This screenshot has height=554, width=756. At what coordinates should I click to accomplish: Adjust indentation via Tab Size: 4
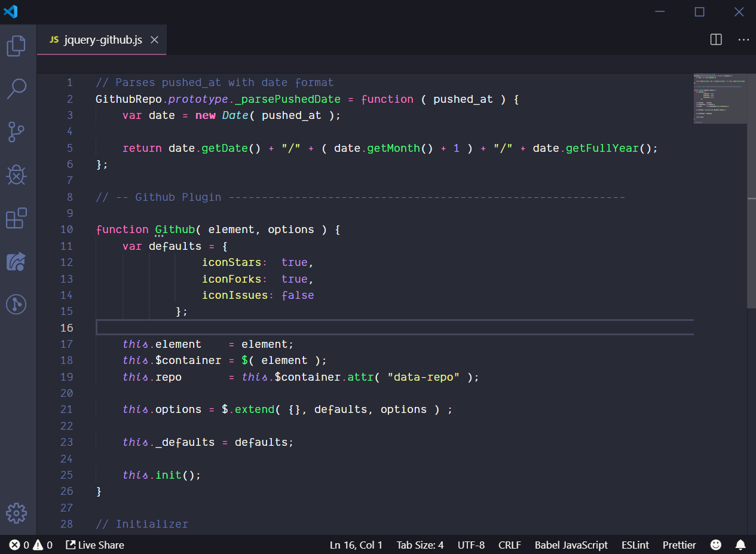click(x=420, y=544)
